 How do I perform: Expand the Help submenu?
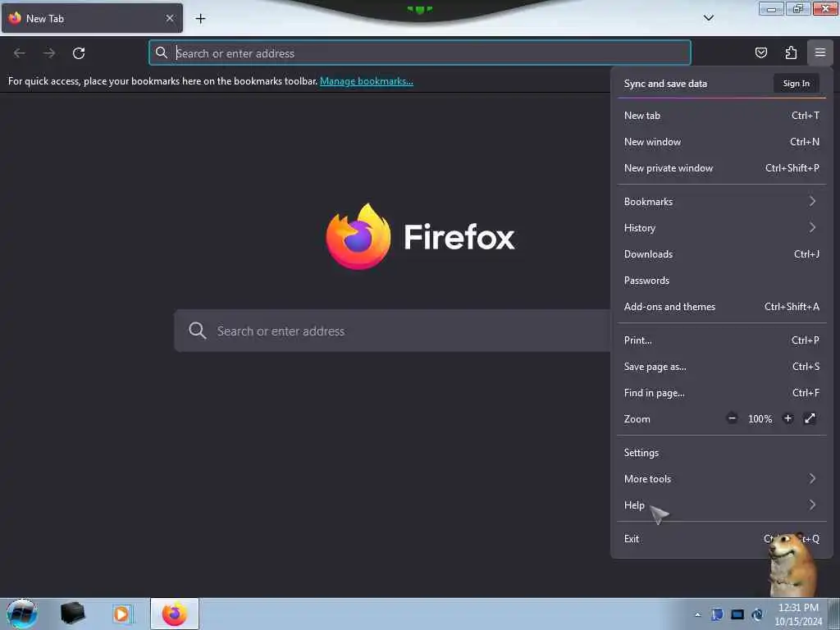(x=722, y=504)
